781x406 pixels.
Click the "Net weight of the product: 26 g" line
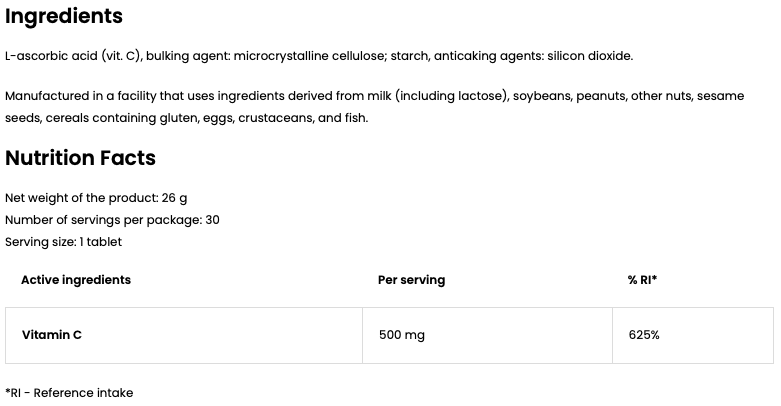tap(96, 197)
